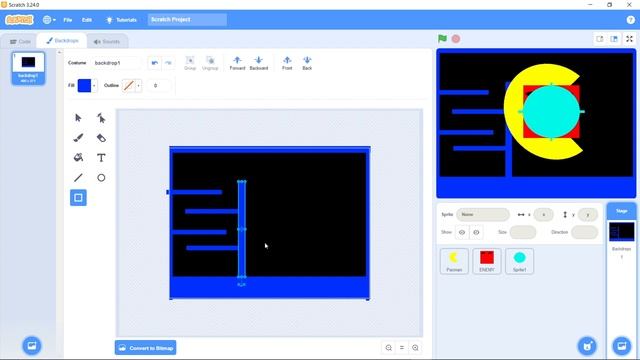Group the selected shapes
The image size is (640, 360).
pyautogui.click(x=190, y=63)
